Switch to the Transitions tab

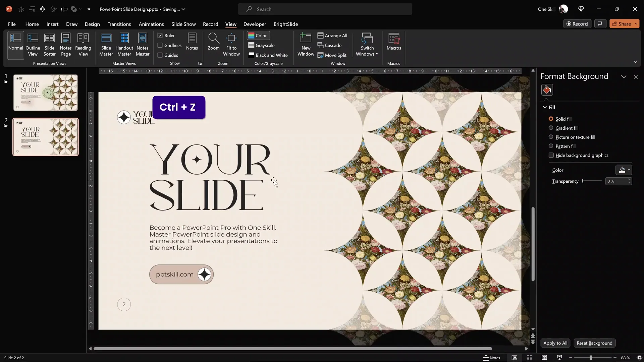[x=119, y=24]
